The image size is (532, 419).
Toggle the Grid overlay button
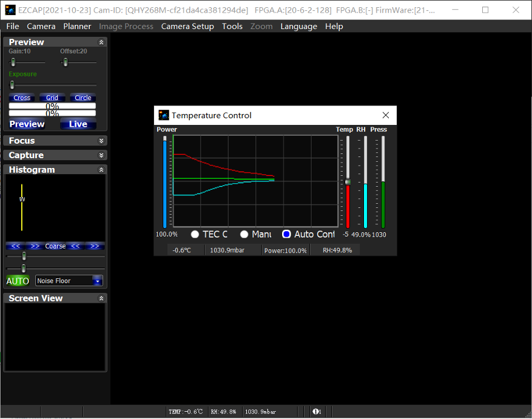click(52, 98)
